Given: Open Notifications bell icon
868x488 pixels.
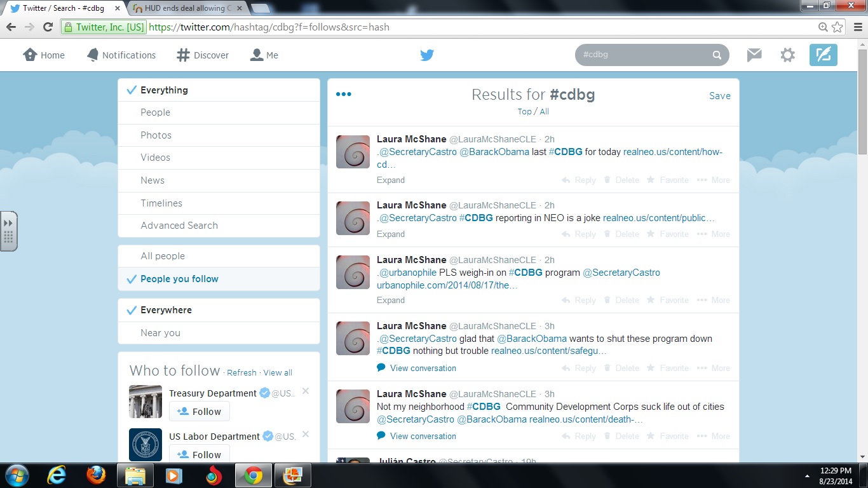Looking at the screenshot, I should 93,55.
